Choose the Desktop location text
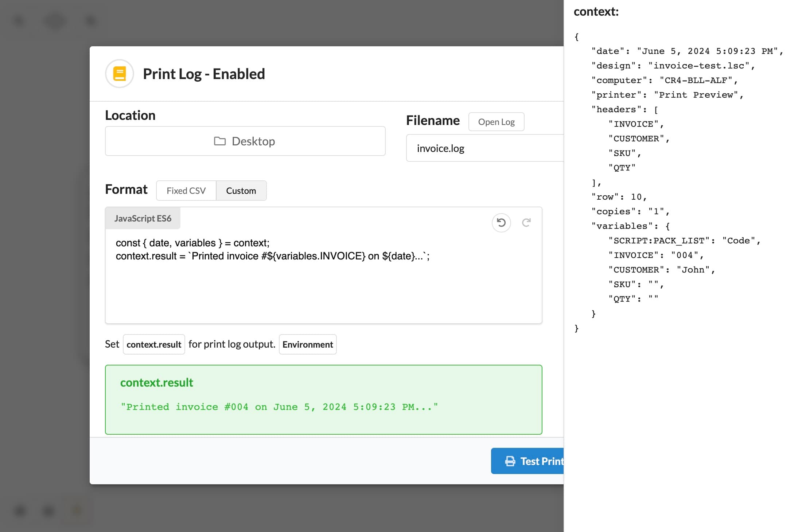This screenshot has width=802, height=532. 253,141
